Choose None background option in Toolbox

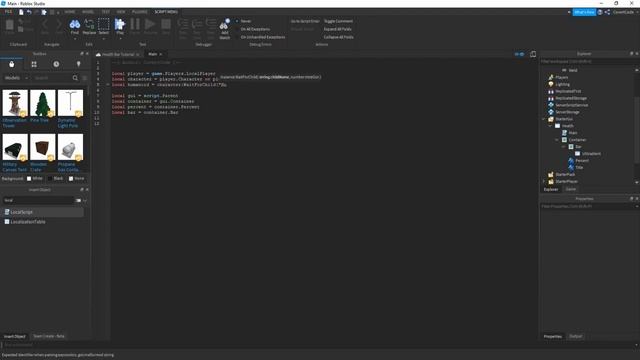pos(76,178)
